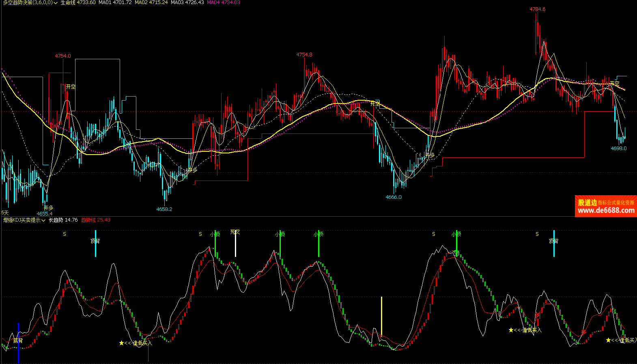Select the 生命线 4733.60 legend label

[x=78, y=2]
